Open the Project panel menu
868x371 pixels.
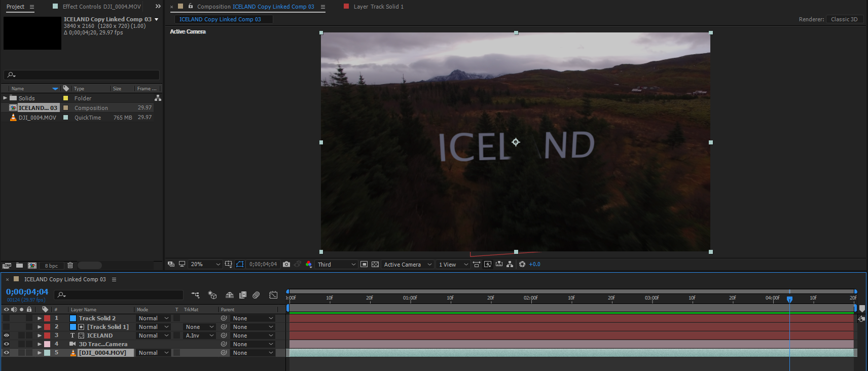[x=32, y=7]
